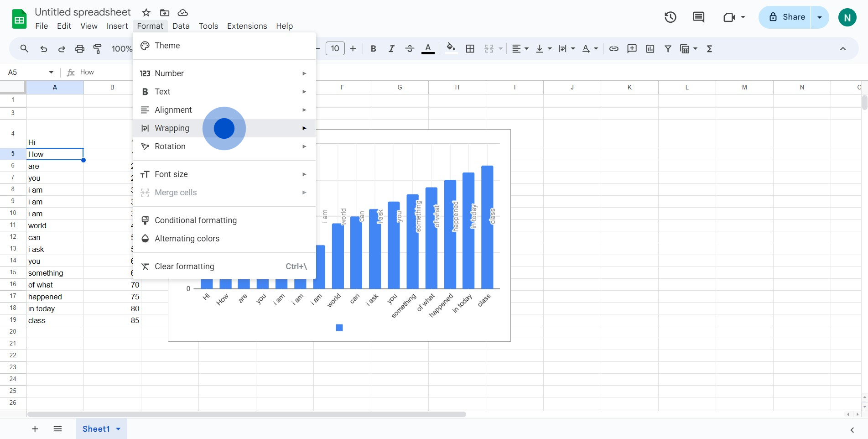The image size is (868, 439).
Task: Click the version history clock icon
Action: 670,17
